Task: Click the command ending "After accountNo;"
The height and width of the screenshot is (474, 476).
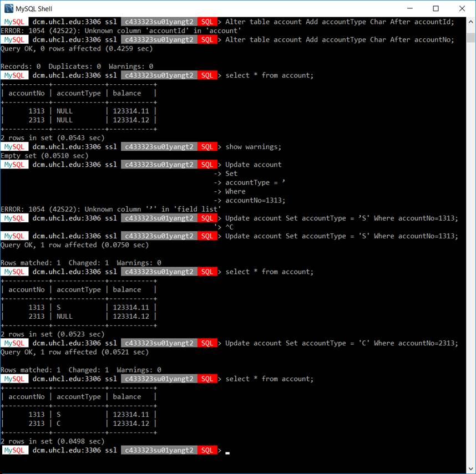Action: (x=340, y=40)
